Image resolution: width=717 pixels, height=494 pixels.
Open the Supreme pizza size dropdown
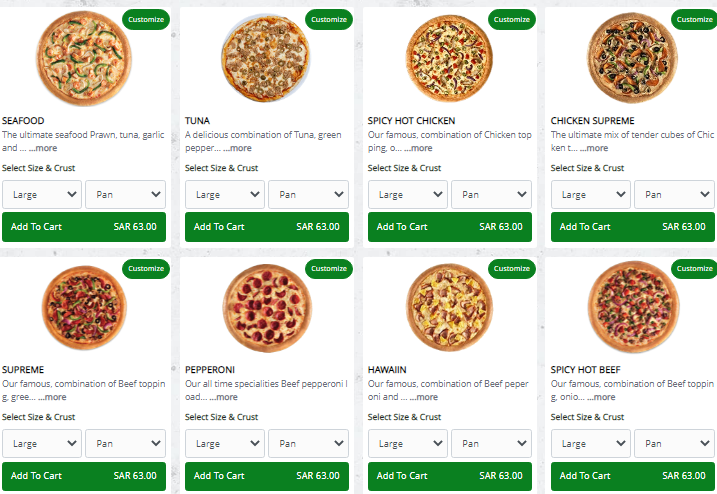[42, 443]
